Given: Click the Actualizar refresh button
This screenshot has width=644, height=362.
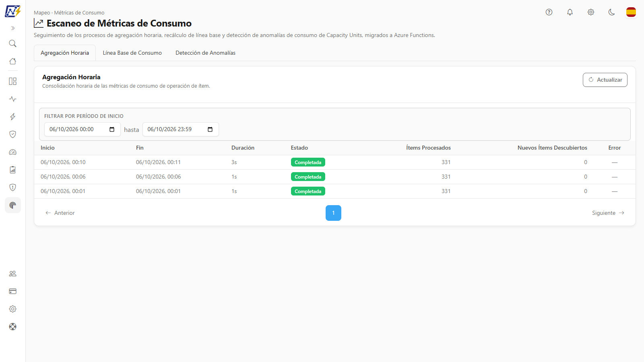Looking at the screenshot, I should (x=605, y=80).
